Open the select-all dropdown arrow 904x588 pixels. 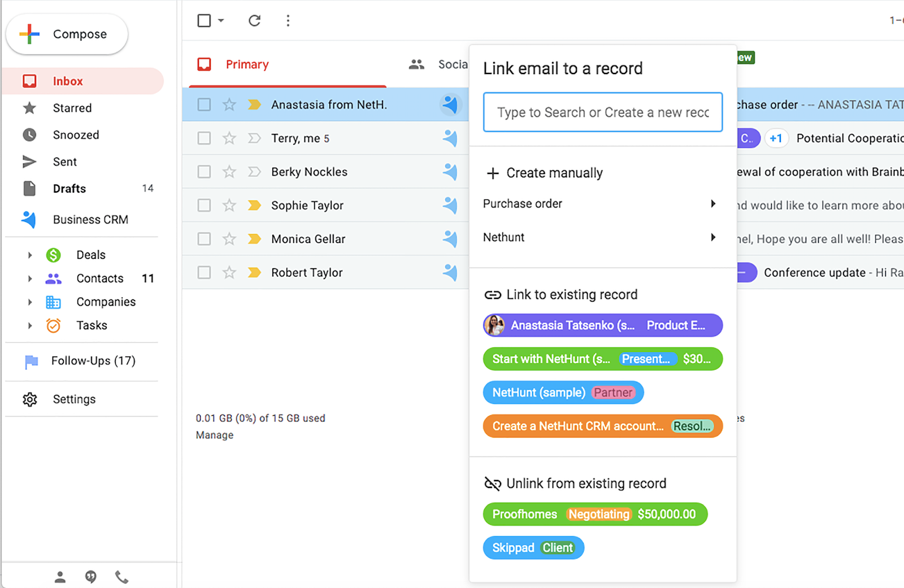click(221, 21)
